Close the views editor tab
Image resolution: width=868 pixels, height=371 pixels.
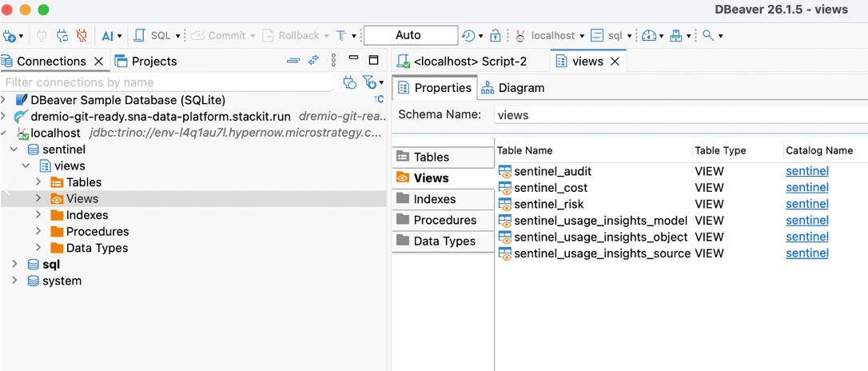click(615, 62)
